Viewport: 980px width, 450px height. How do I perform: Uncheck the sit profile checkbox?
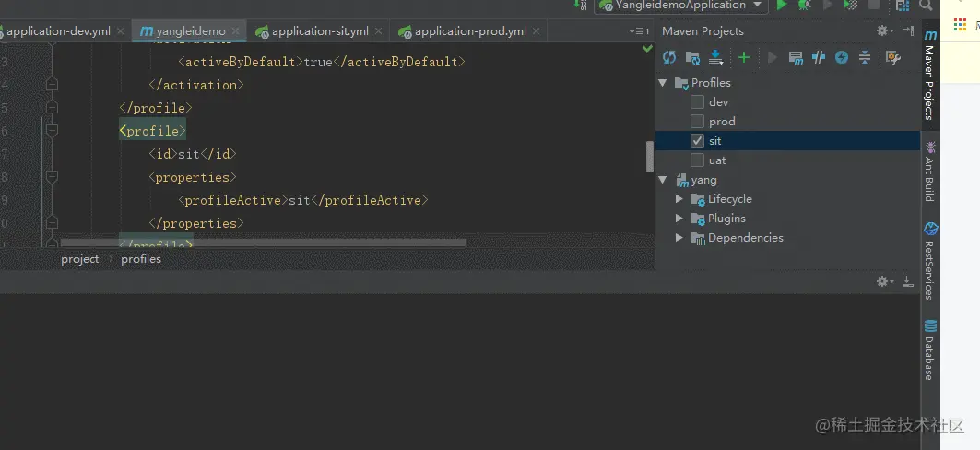click(697, 140)
